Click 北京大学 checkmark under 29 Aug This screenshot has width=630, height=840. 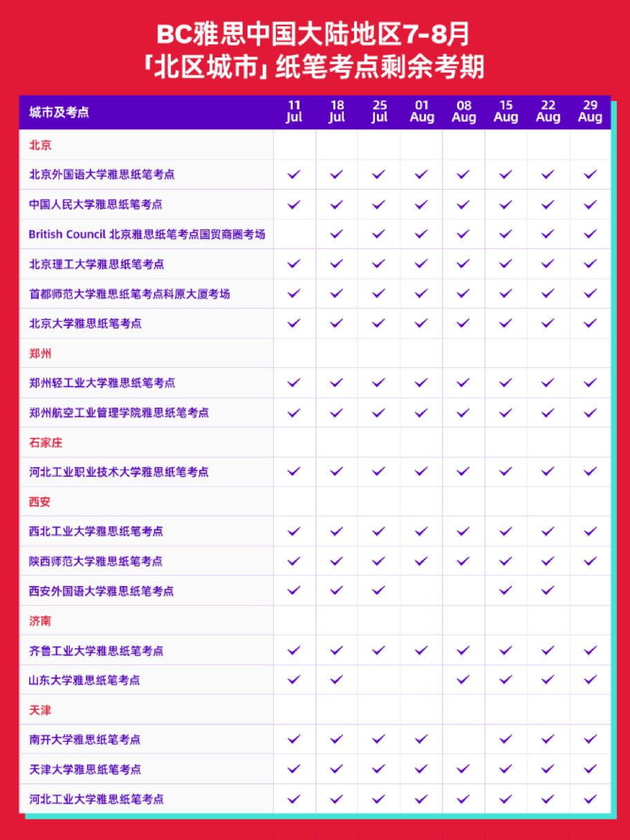point(590,324)
